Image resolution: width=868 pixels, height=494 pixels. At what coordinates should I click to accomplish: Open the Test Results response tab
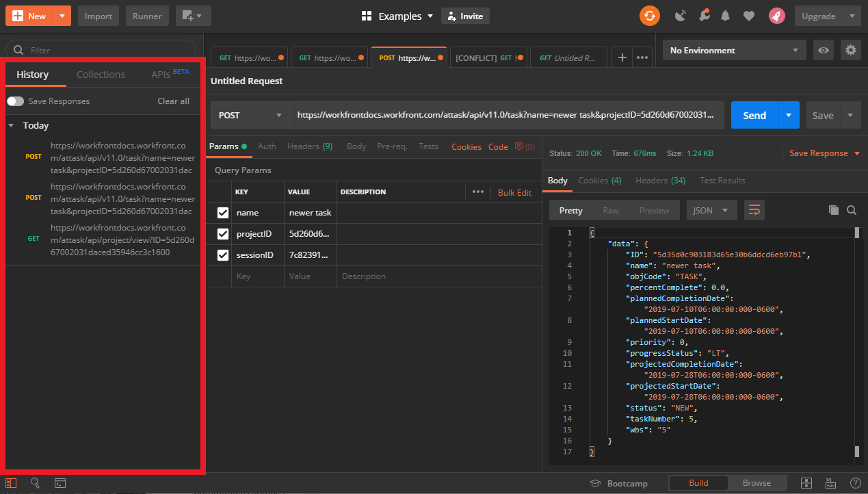(722, 181)
